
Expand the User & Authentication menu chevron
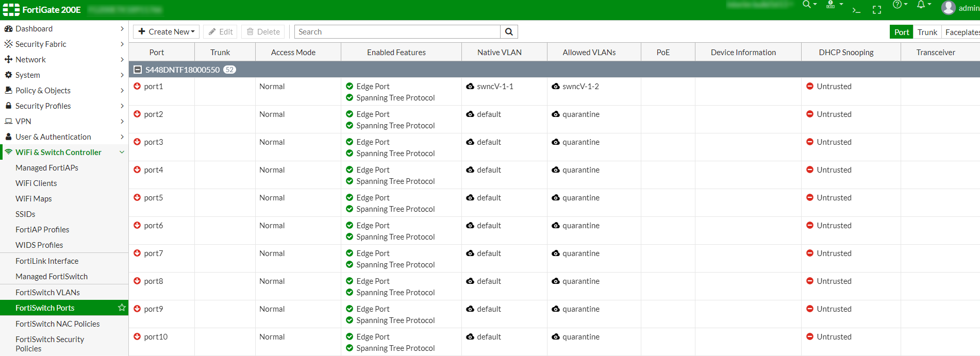click(122, 137)
